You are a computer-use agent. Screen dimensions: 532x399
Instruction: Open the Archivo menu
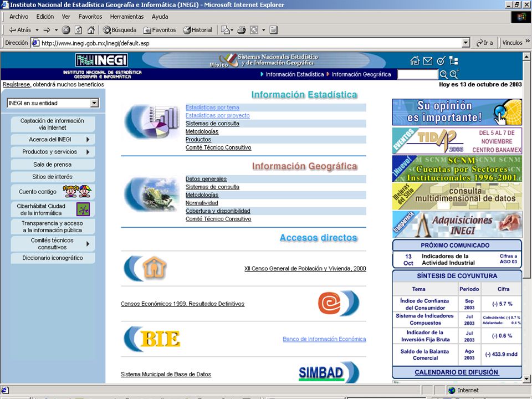(x=19, y=17)
